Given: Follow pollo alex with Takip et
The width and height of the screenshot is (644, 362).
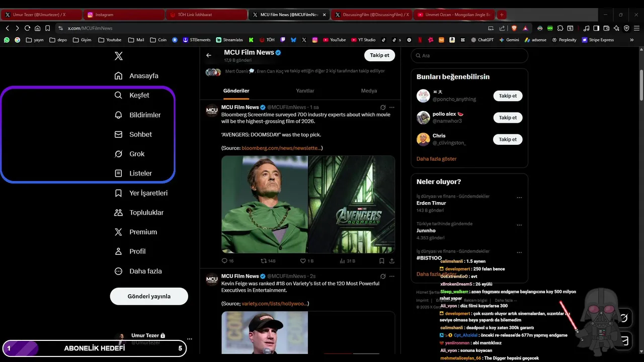Looking at the screenshot, I should pos(508,118).
